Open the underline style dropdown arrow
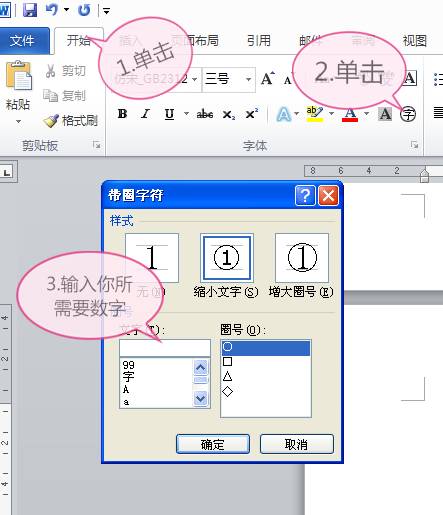 (x=186, y=114)
